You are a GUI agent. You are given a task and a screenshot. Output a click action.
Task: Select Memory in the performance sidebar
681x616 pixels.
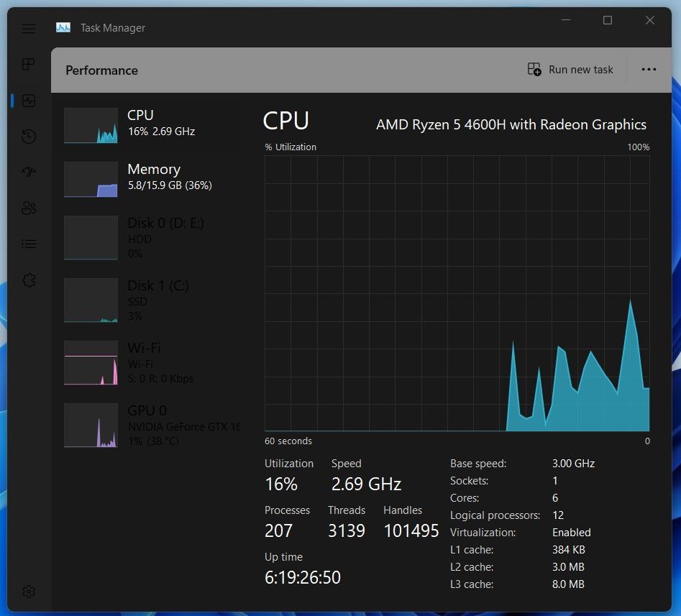pyautogui.click(x=154, y=177)
